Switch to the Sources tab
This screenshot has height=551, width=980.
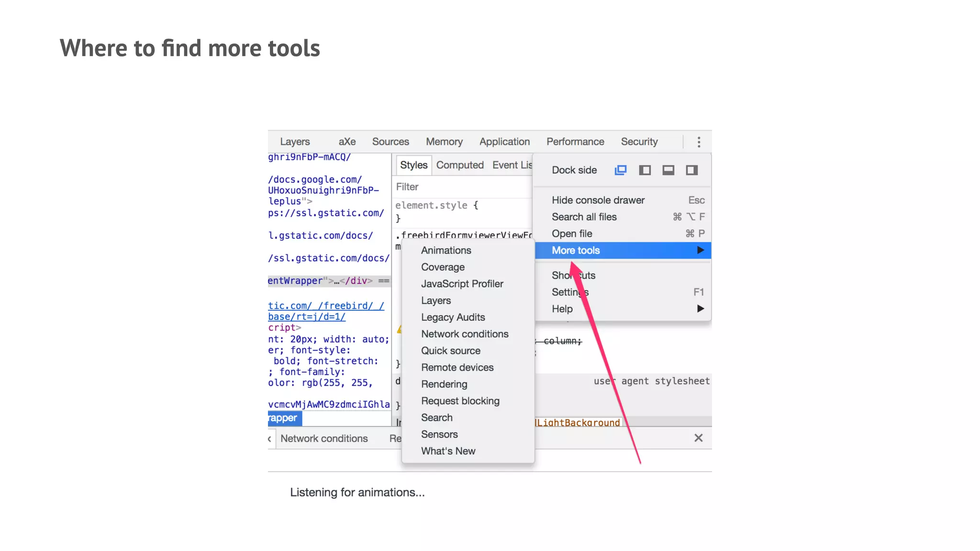(390, 142)
